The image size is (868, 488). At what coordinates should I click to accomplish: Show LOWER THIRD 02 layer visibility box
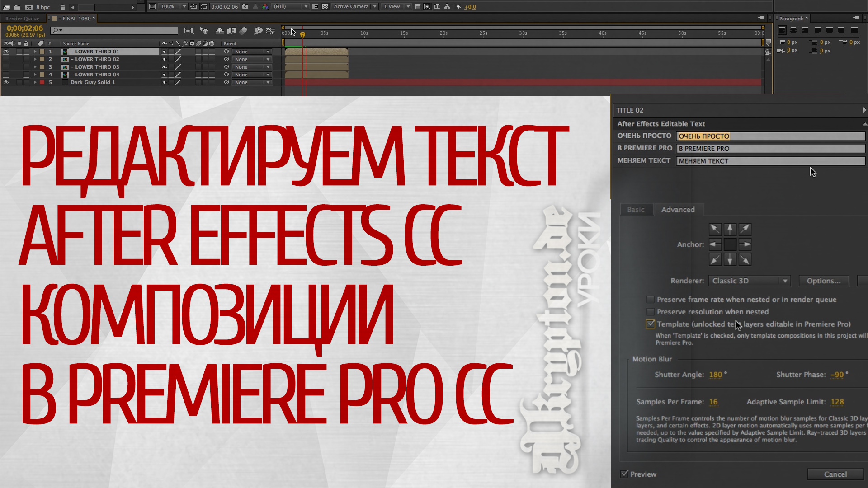[6, 59]
